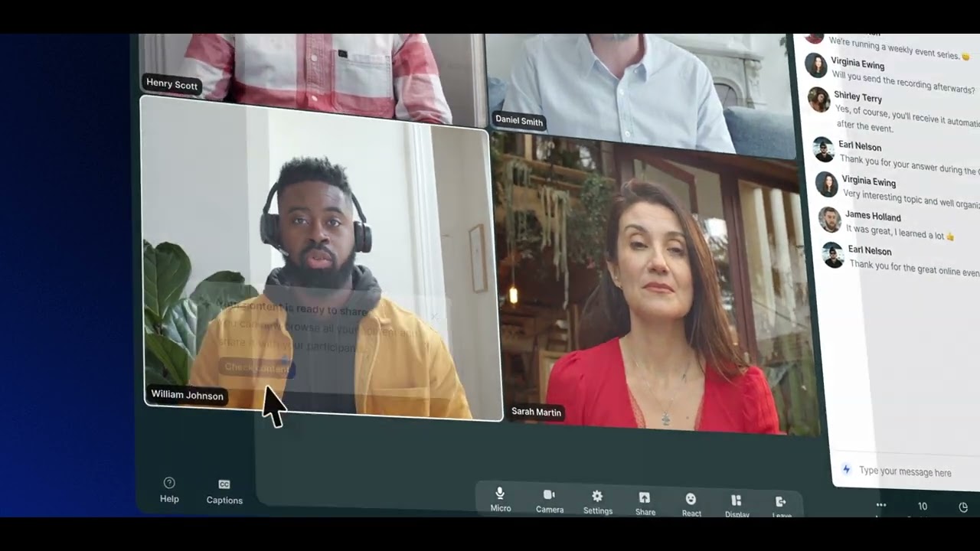Open the Display layout options
The height and width of the screenshot is (551, 980).
pos(737,500)
